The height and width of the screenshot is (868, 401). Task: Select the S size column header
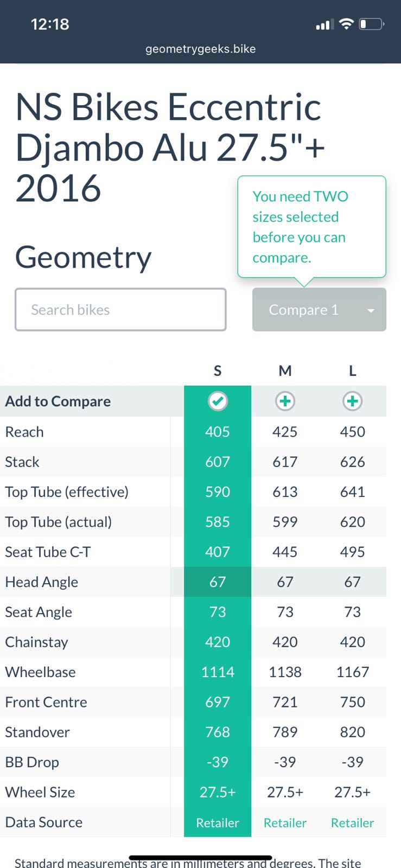218,371
